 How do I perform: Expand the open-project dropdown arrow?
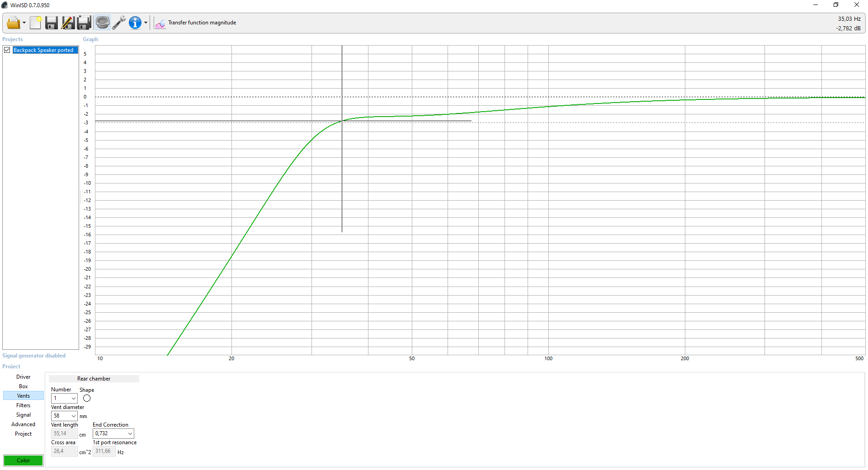(x=24, y=23)
